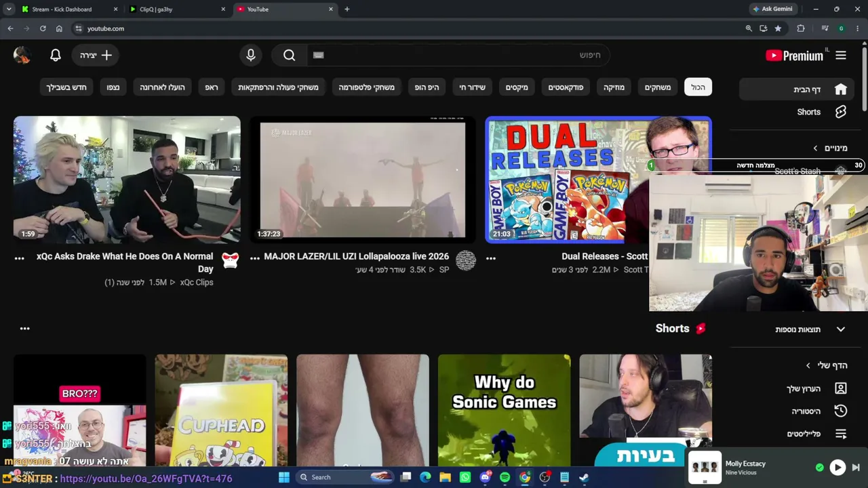Open YouTube notifications bell
The width and height of the screenshot is (868, 488).
pos(56,56)
